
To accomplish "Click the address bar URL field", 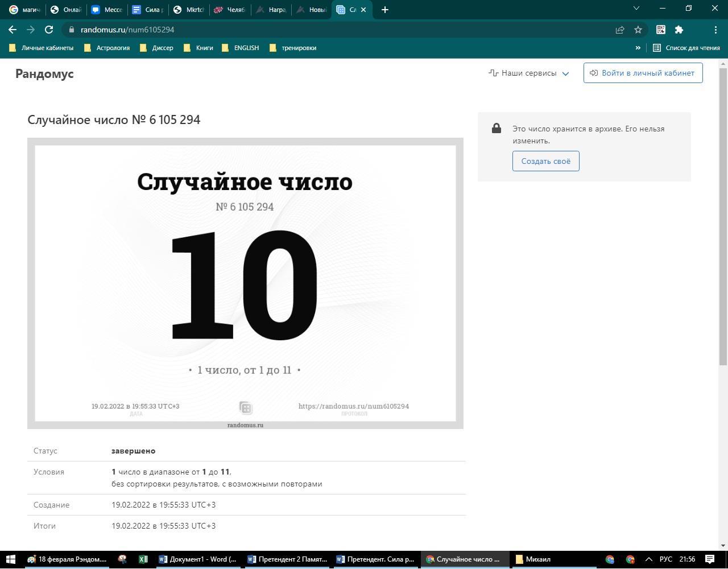I will click(x=341, y=30).
